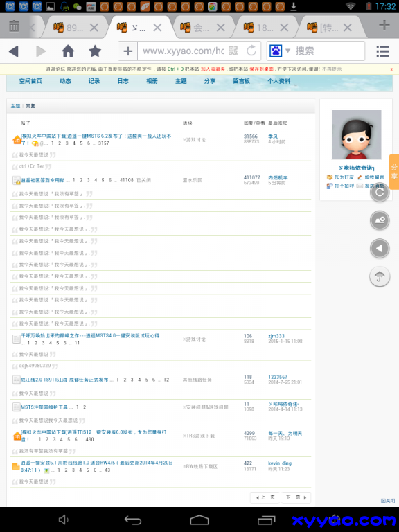Tap QR code scan icon in address bar
Screen dimensions: 399x532
[x=233, y=51]
